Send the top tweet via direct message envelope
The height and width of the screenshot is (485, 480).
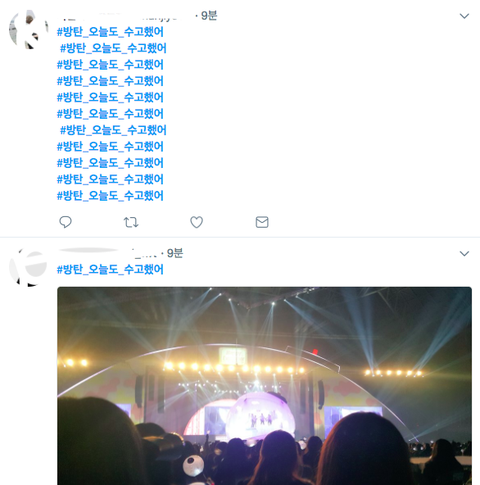262,222
